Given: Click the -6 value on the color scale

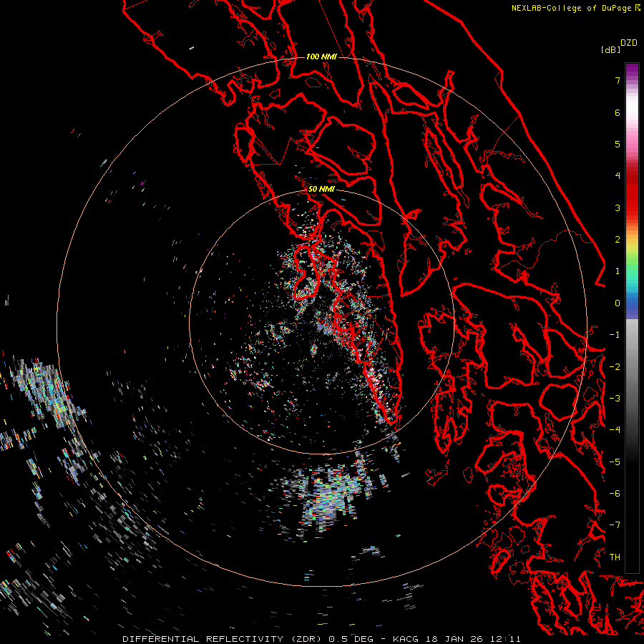Looking at the screenshot, I should [x=615, y=494].
